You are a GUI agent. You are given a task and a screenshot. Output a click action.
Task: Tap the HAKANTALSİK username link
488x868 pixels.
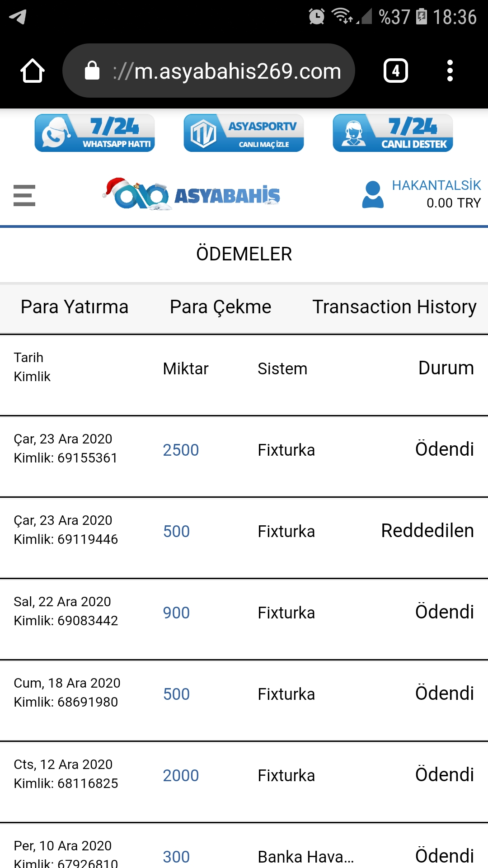click(x=436, y=185)
